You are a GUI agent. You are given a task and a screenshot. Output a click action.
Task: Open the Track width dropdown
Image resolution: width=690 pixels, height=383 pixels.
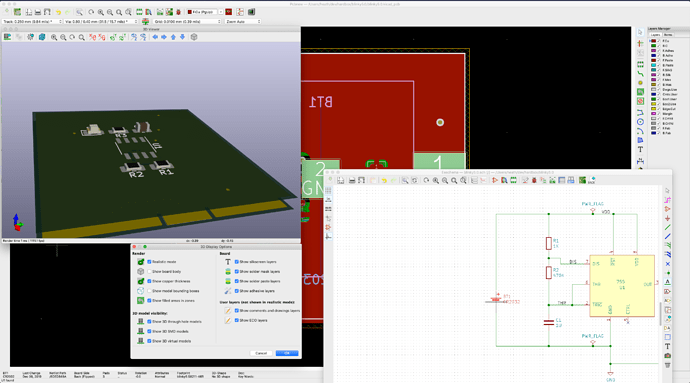[x=32, y=22]
